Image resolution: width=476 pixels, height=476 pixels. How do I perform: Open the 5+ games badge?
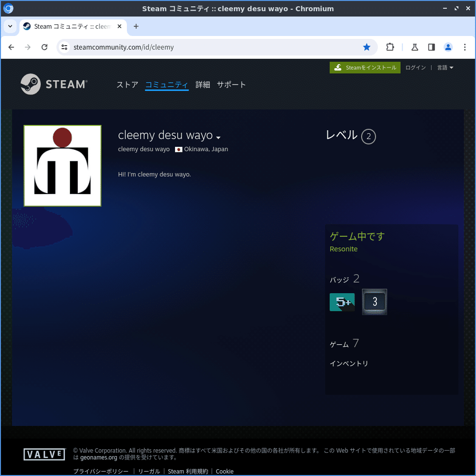pos(342,302)
